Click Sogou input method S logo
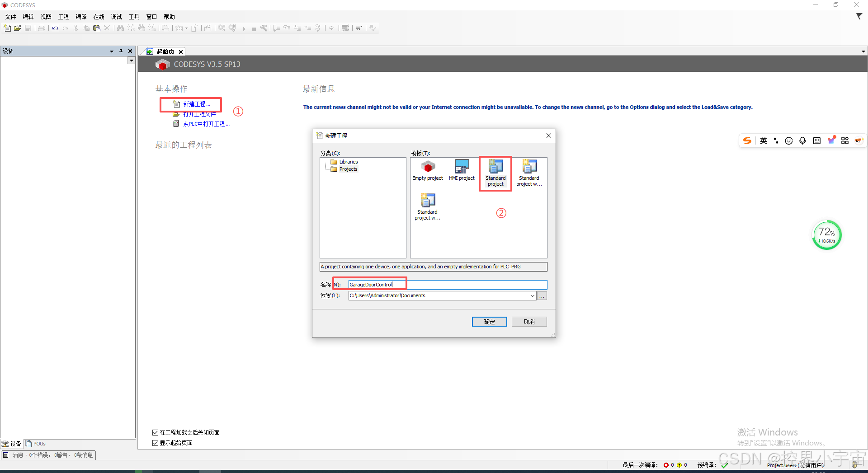 pyautogui.click(x=747, y=140)
